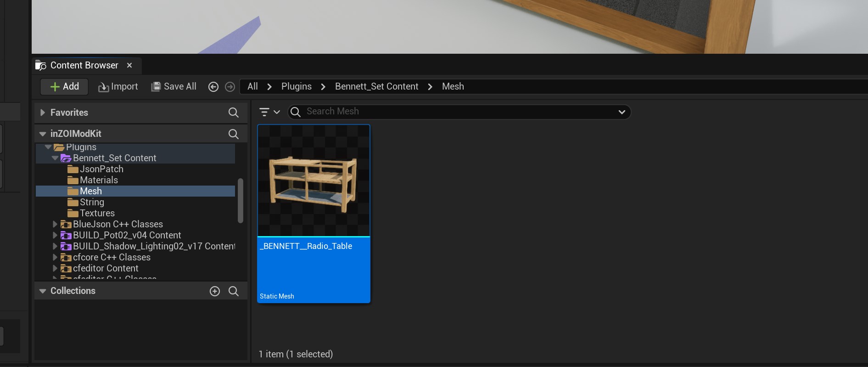
Task: Collapse the inZOIModKit section
Action: click(43, 134)
